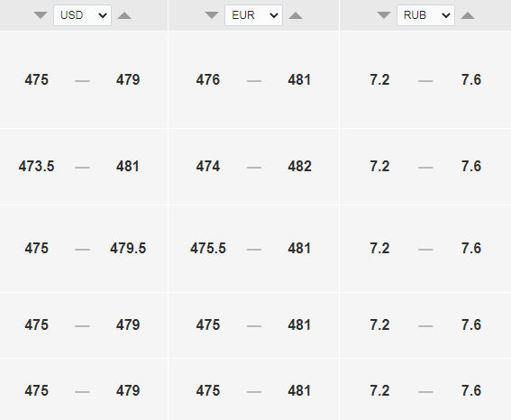Open the USD currency dropdown
511x420 pixels.
click(82, 15)
